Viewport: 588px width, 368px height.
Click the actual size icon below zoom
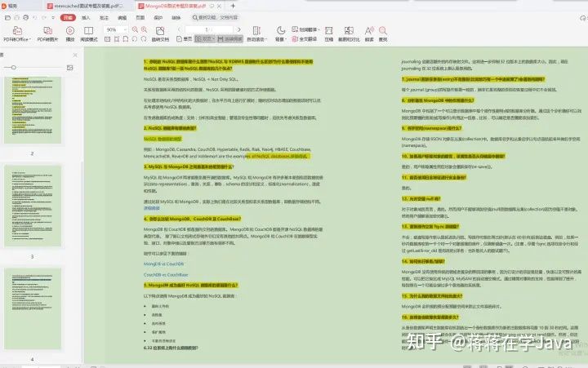coord(107,39)
